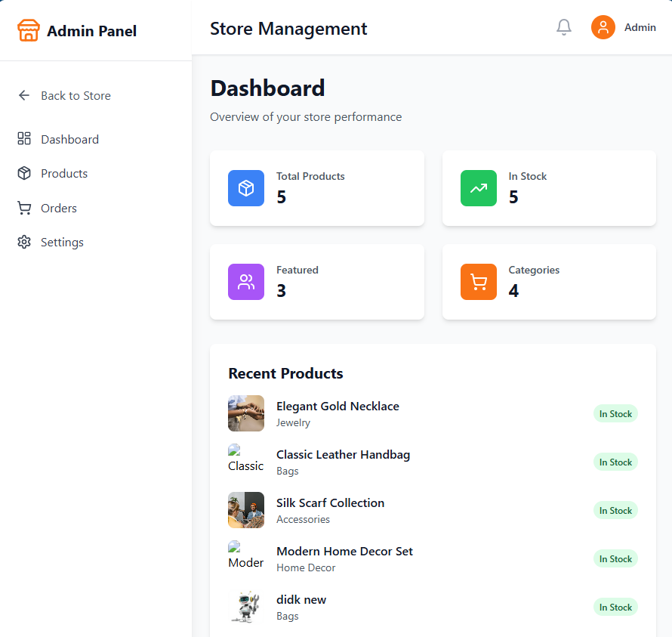Open the Silk Scarf Collection thumbnail
This screenshot has width=672, height=637.
tap(245, 510)
